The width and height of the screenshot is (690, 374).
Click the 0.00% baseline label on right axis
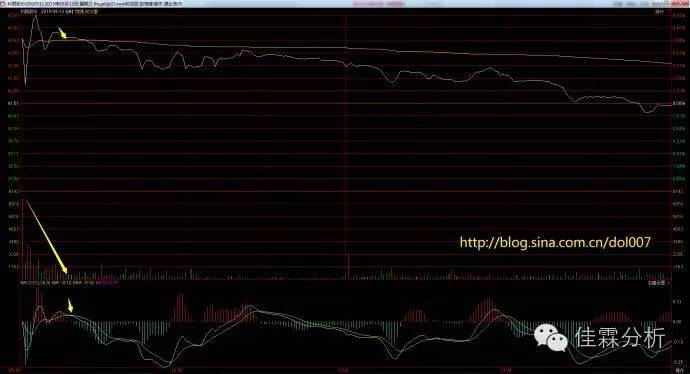(679, 103)
